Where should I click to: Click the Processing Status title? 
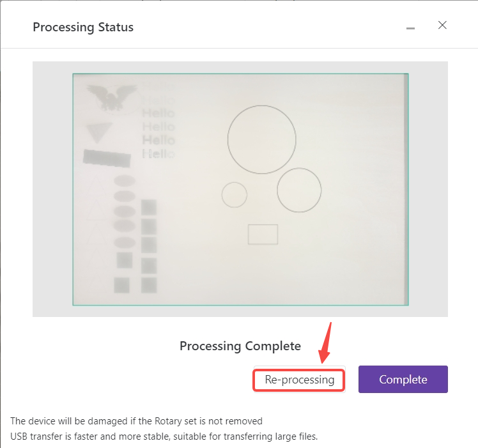[x=83, y=27]
